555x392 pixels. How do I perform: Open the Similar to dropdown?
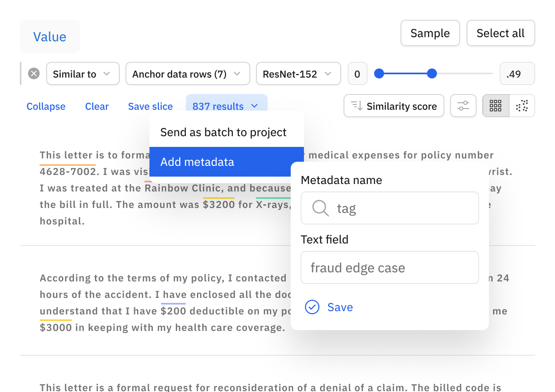coord(83,73)
